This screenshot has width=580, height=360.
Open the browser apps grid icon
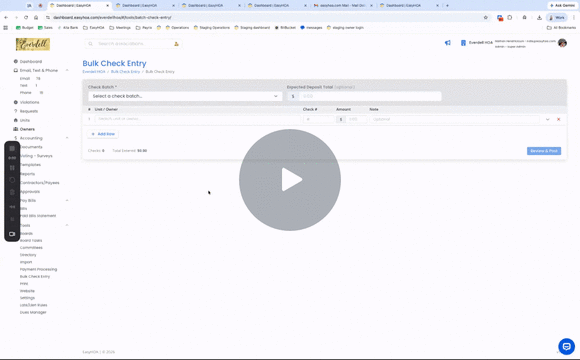coord(6,28)
